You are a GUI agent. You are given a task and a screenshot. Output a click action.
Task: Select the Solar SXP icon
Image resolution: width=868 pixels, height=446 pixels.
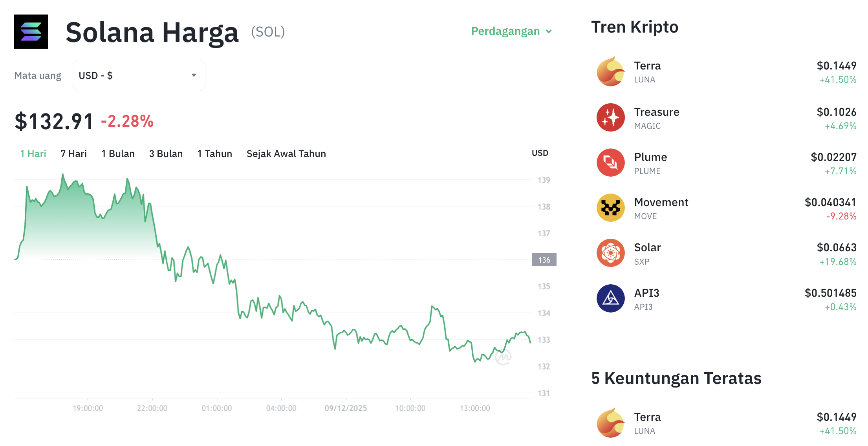(610, 253)
